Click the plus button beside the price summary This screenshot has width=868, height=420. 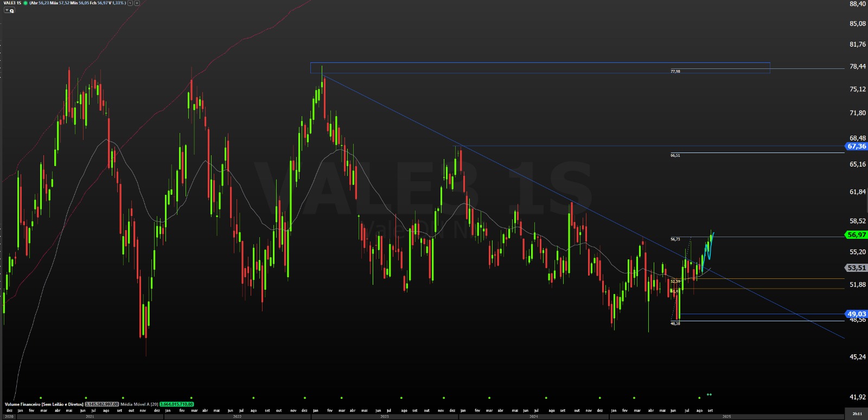(x=137, y=3)
